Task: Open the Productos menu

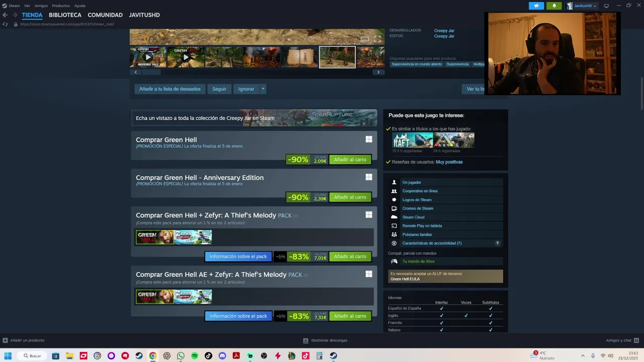Action: point(61,6)
